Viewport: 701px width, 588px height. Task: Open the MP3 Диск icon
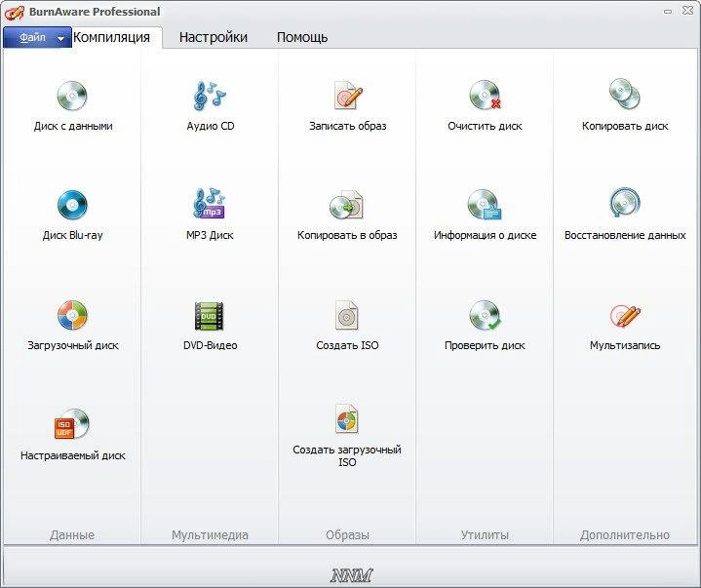pyautogui.click(x=210, y=204)
